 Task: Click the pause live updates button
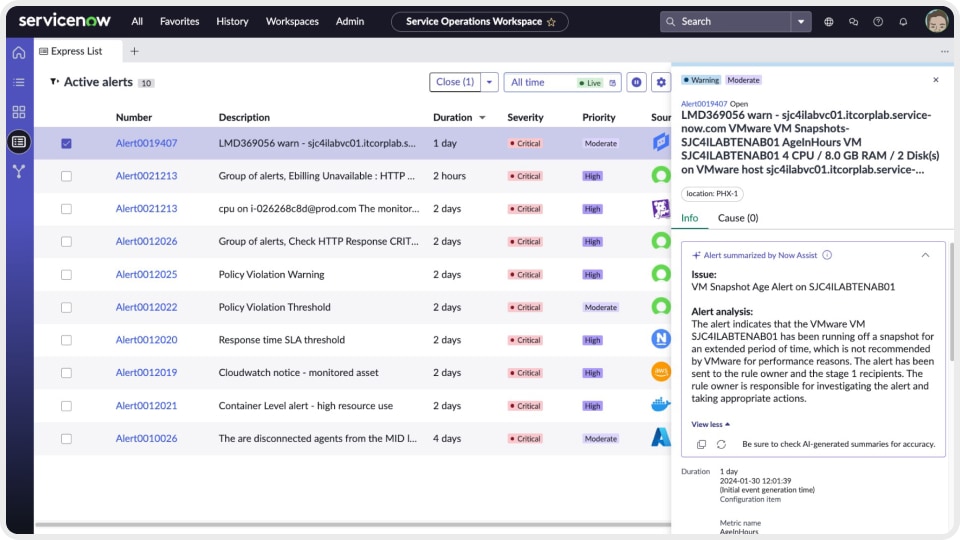pyautogui.click(x=636, y=82)
